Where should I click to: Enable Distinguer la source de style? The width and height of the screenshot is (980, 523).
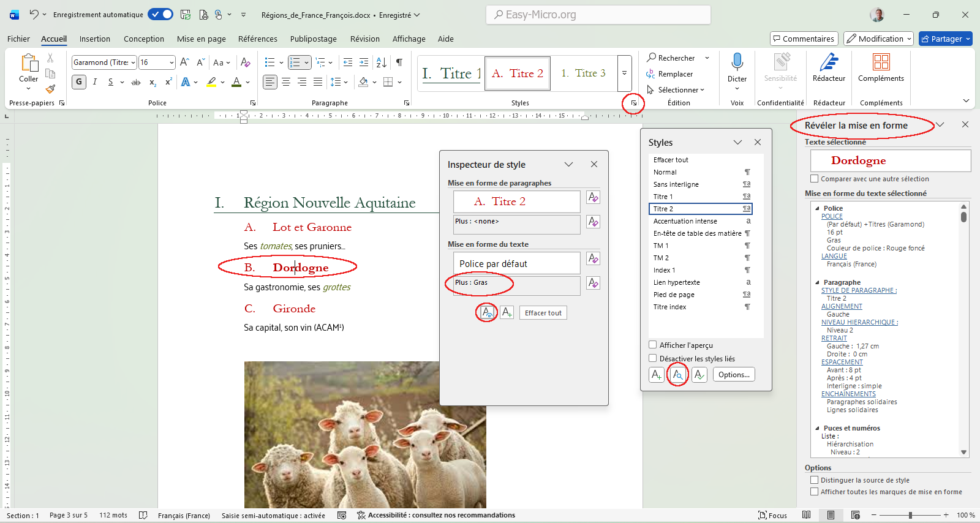[815, 480]
